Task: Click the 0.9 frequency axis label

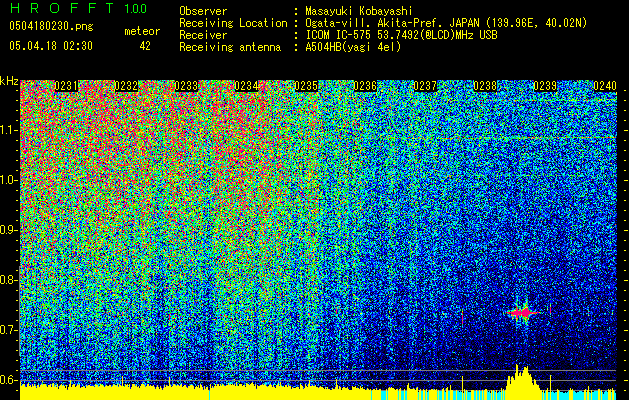Action: tap(9, 230)
